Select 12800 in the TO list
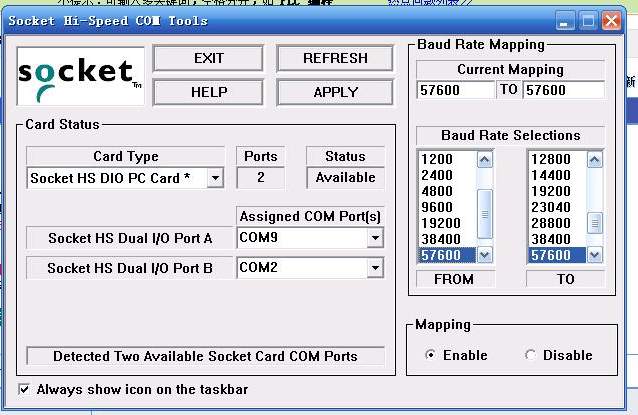The width and height of the screenshot is (638, 415). point(557,159)
